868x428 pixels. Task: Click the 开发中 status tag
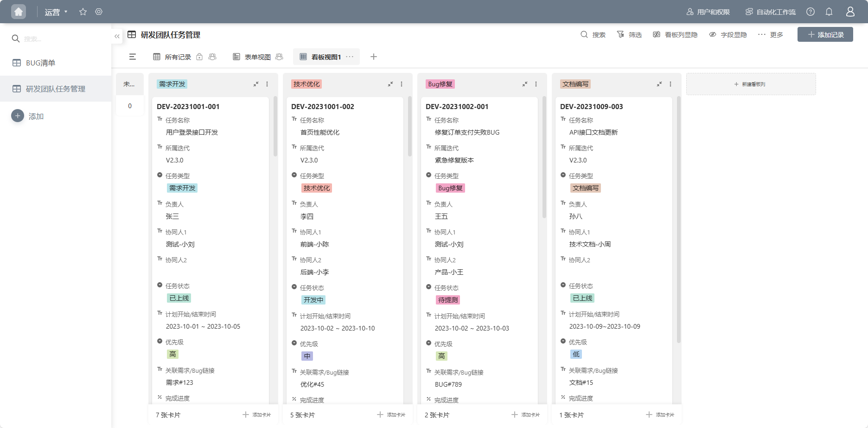point(313,300)
